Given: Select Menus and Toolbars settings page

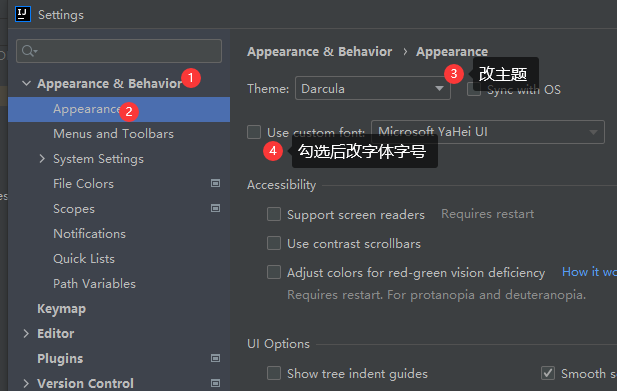Looking at the screenshot, I should coord(113,134).
